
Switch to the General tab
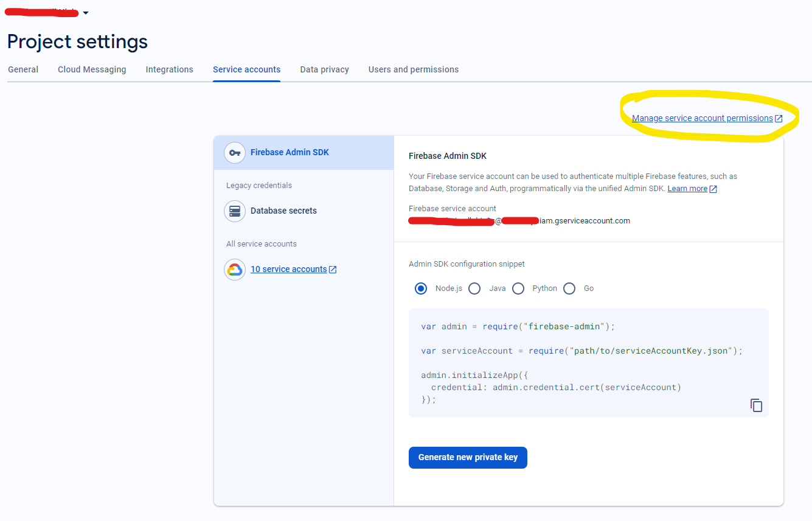[23, 69]
